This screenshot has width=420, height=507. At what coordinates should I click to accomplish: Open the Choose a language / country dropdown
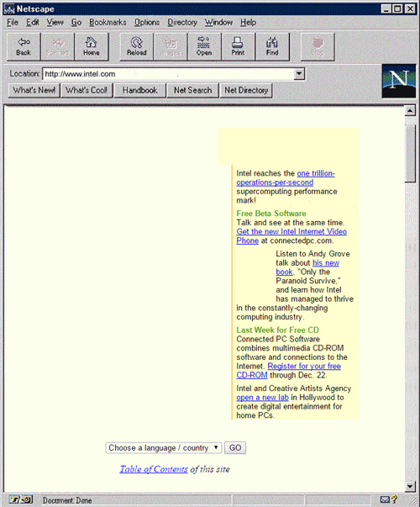coord(164,448)
